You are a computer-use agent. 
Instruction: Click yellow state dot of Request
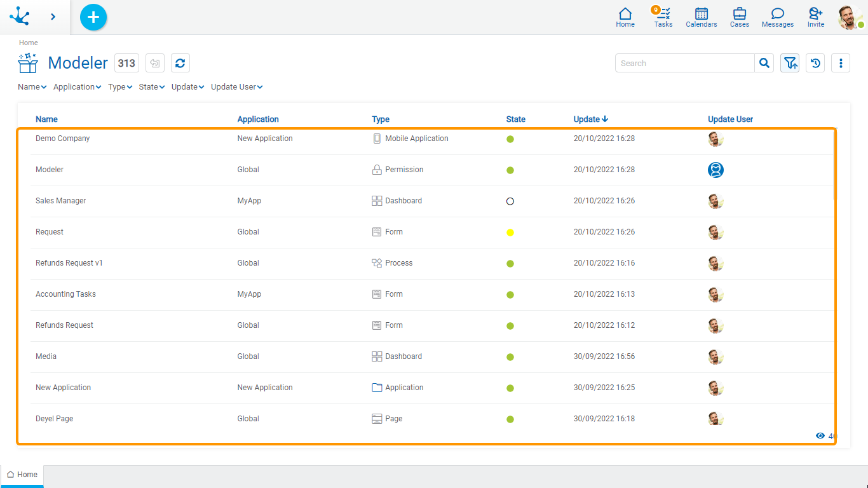pyautogui.click(x=510, y=233)
